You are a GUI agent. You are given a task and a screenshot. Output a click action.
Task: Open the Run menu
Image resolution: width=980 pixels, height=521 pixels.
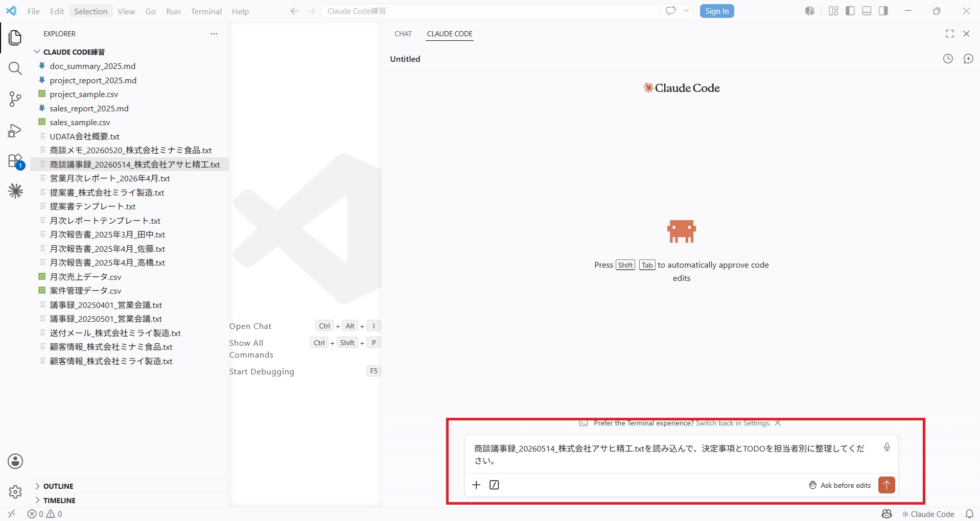point(173,11)
